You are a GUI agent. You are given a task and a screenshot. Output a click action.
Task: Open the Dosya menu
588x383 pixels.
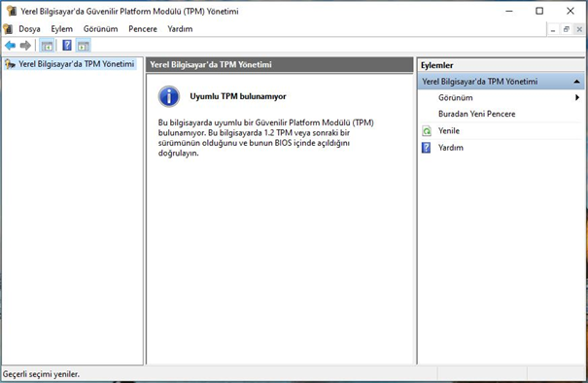[29, 29]
